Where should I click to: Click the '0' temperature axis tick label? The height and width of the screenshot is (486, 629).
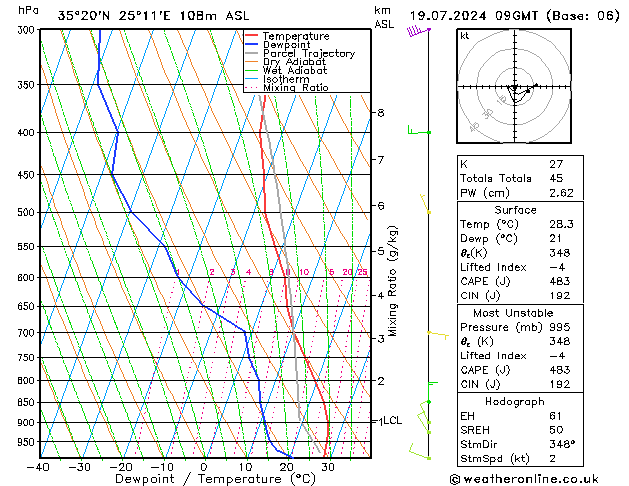pos(204,467)
